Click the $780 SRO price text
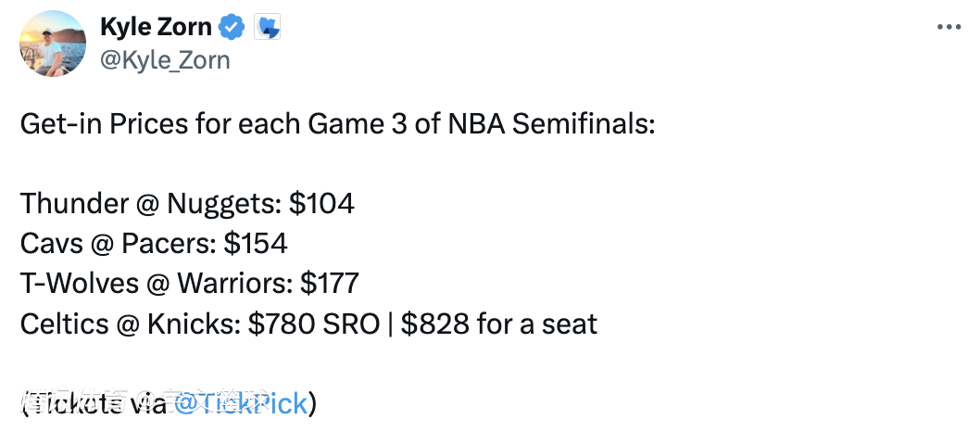Image resolution: width=980 pixels, height=432 pixels. point(314,324)
